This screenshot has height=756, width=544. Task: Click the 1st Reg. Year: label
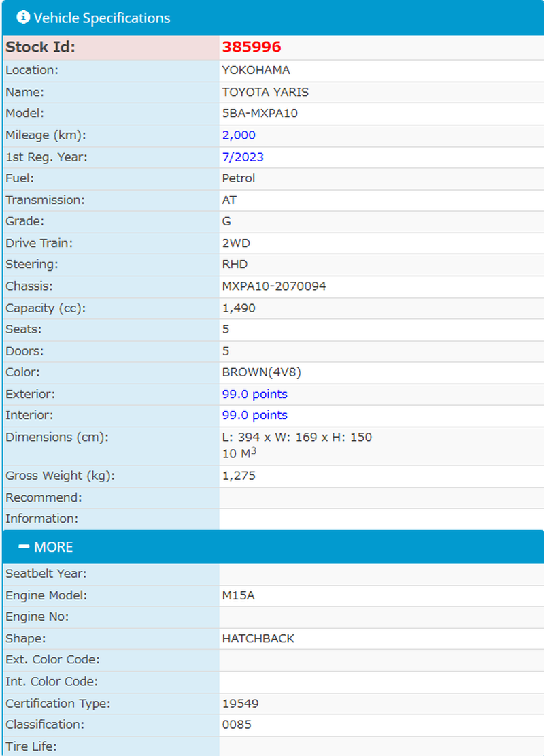click(47, 157)
